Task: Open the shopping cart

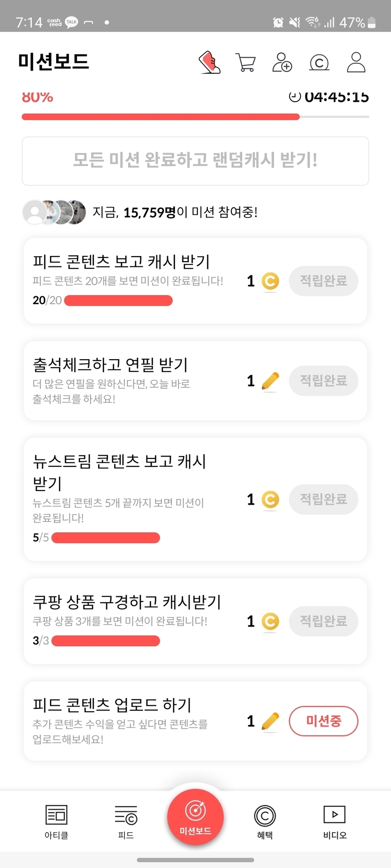Action: click(x=245, y=63)
